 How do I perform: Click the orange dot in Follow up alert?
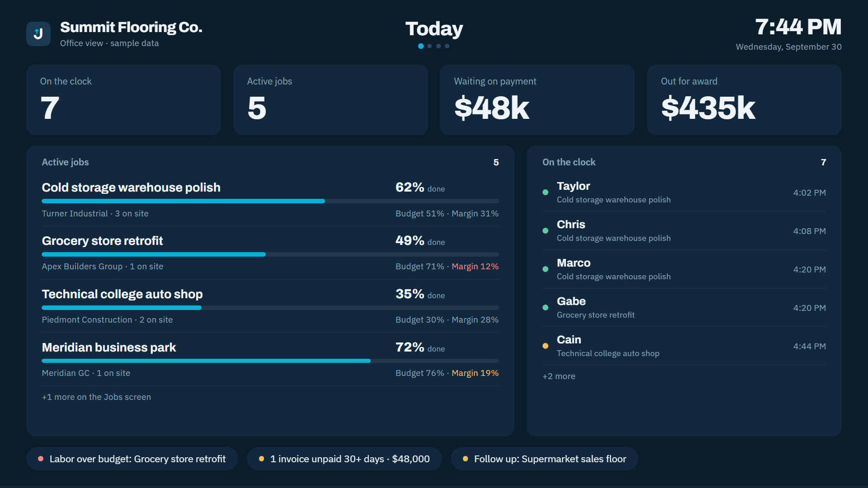click(465, 459)
